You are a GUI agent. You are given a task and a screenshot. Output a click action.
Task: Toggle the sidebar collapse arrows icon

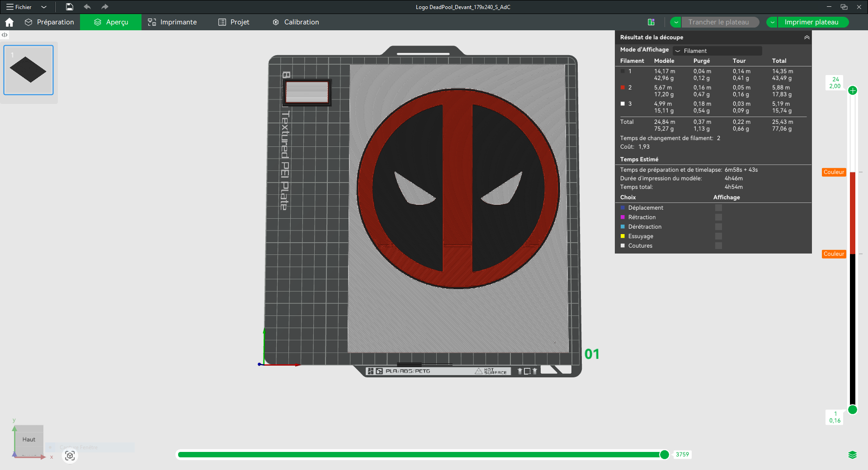[5, 35]
